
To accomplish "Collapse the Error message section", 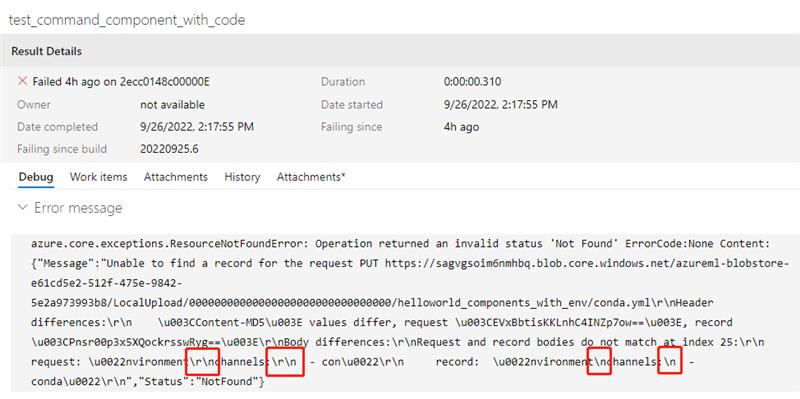I will coord(22,208).
